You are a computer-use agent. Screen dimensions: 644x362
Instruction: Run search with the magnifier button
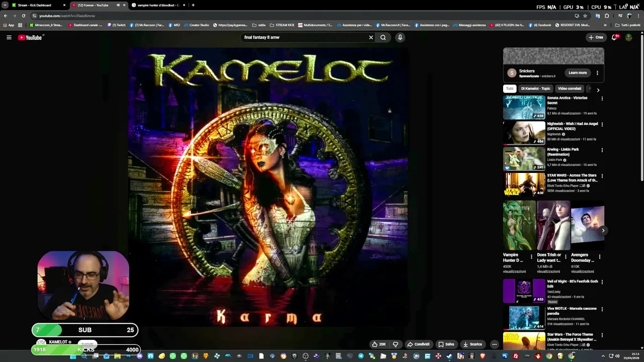383,37
